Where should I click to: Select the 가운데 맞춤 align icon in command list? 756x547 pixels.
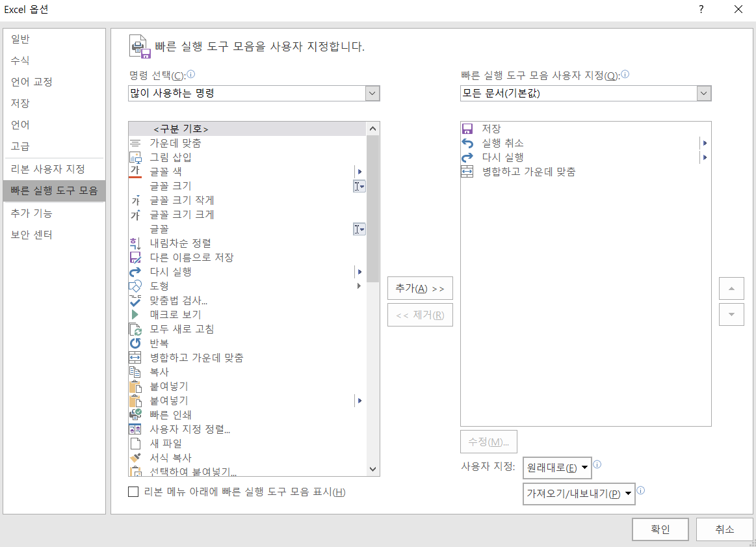[x=135, y=143]
